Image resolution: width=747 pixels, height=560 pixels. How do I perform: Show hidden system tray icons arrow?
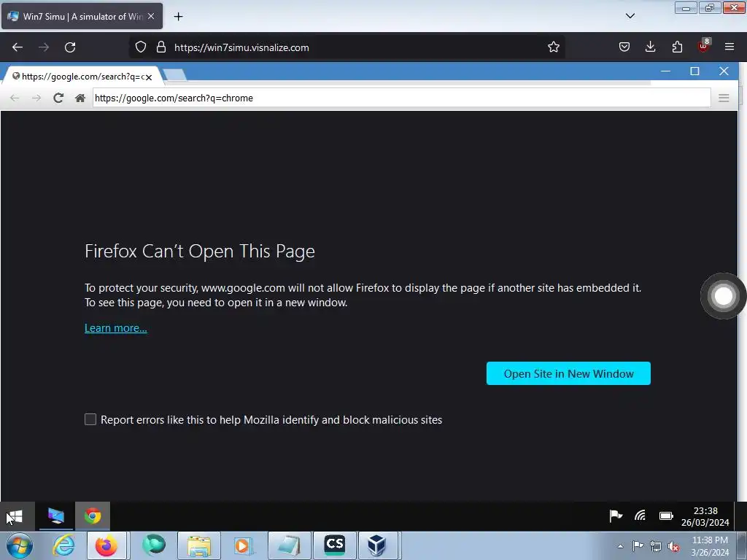tap(620, 545)
